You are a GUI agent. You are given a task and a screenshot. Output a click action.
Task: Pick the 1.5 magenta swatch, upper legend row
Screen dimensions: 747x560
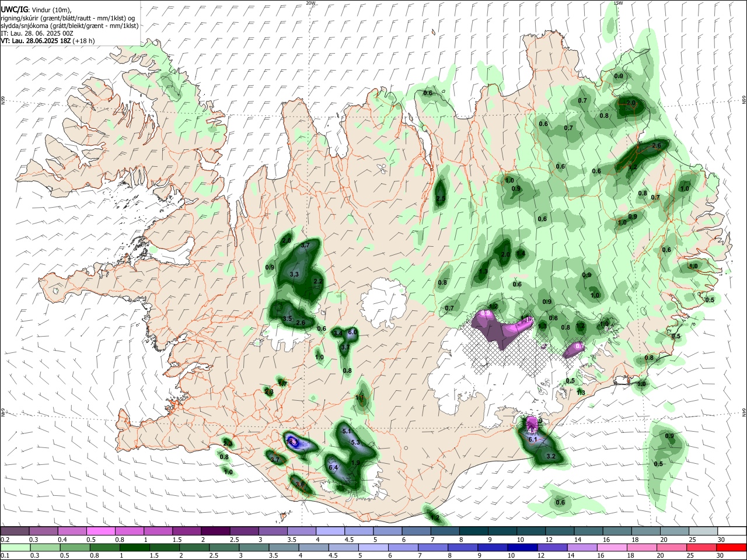[x=187, y=531]
